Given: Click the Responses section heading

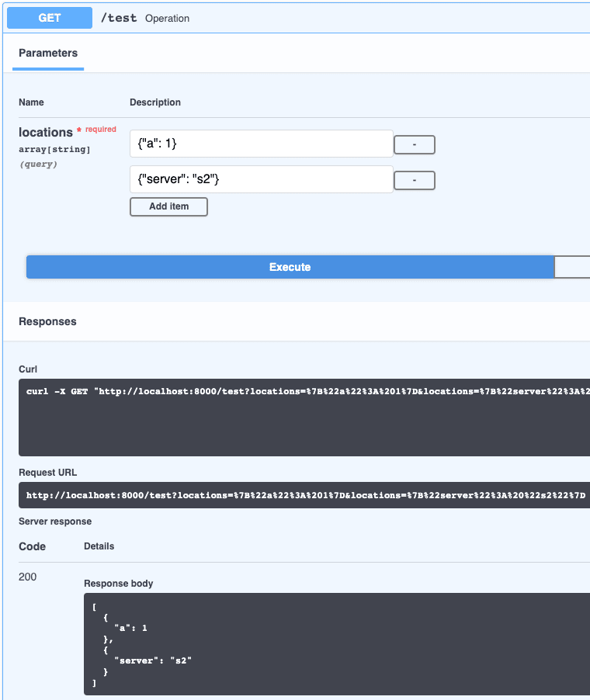Looking at the screenshot, I should (47, 321).
